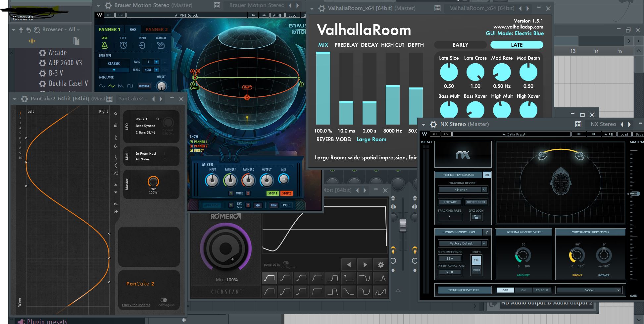Click the Circumference value field

point(450,258)
